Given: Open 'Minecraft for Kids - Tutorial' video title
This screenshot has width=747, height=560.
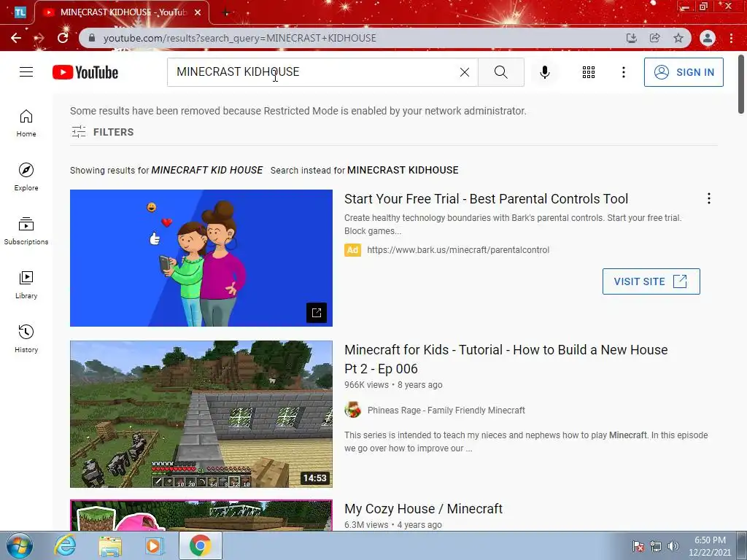Looking at the screenshot, I should (506, 359).
